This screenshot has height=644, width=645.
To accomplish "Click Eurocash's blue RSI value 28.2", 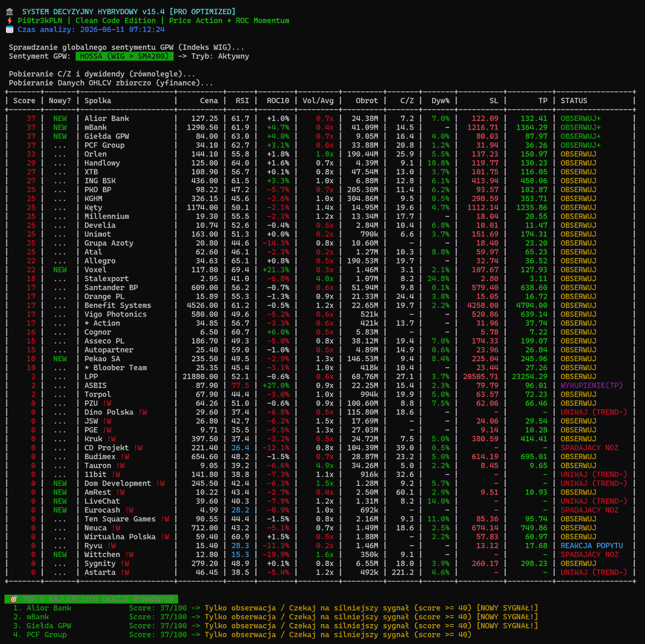I will pyautogui.click(x=240, y=510).
